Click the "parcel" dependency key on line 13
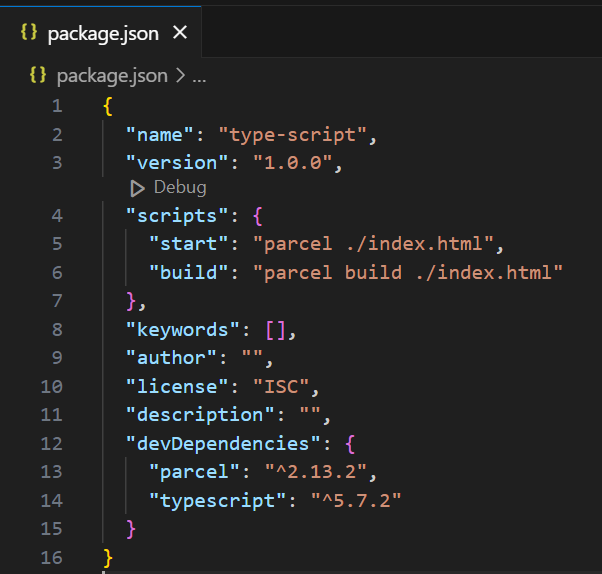This screenshot has height=574, width=602. 194,472
